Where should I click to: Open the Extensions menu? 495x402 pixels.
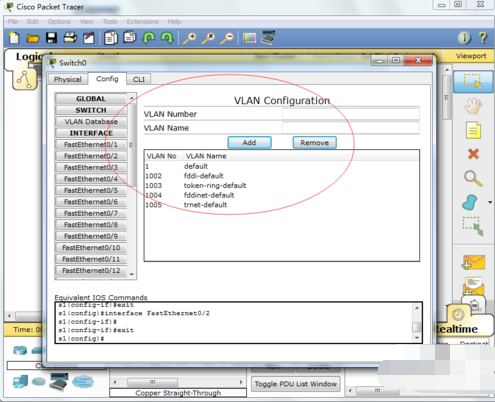pos(142,22)
